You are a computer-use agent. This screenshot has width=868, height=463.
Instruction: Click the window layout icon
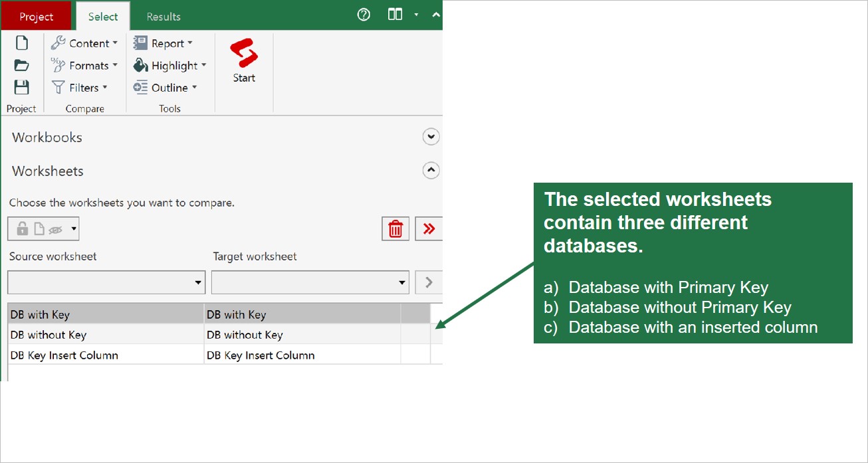click(395, 14)
